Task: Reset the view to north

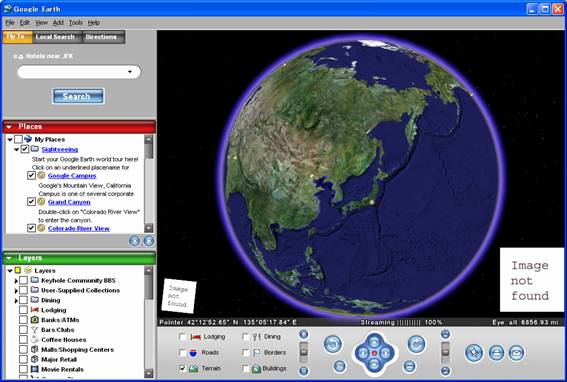Action: click(340, 366)
